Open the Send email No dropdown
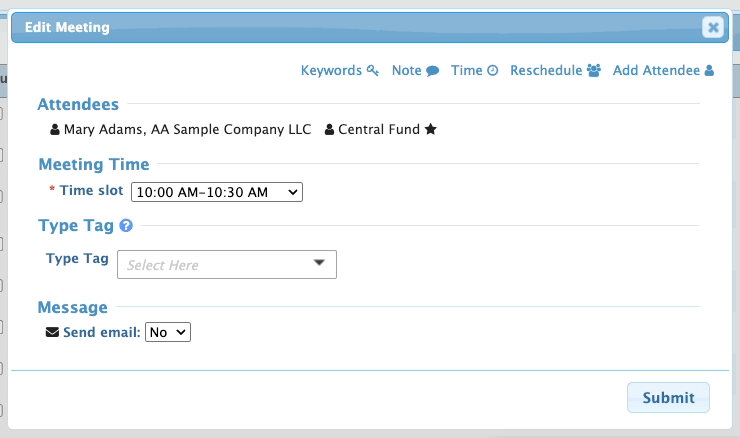The height and width of the screenshot is (438, 740). pos(168,332)
